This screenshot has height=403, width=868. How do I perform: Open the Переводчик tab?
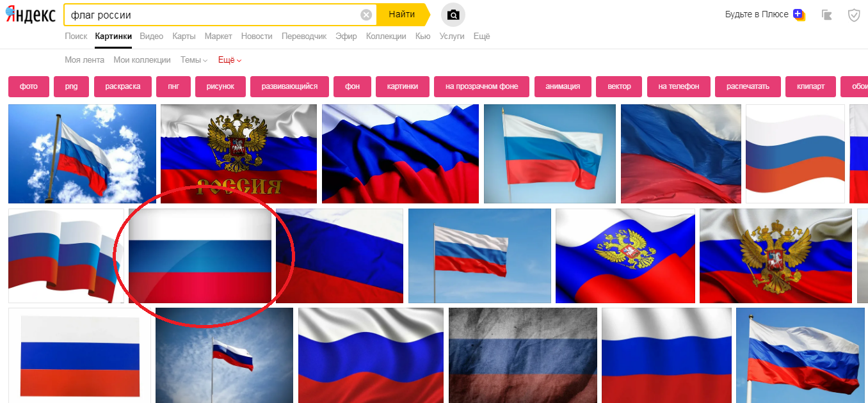click(304, 36)
